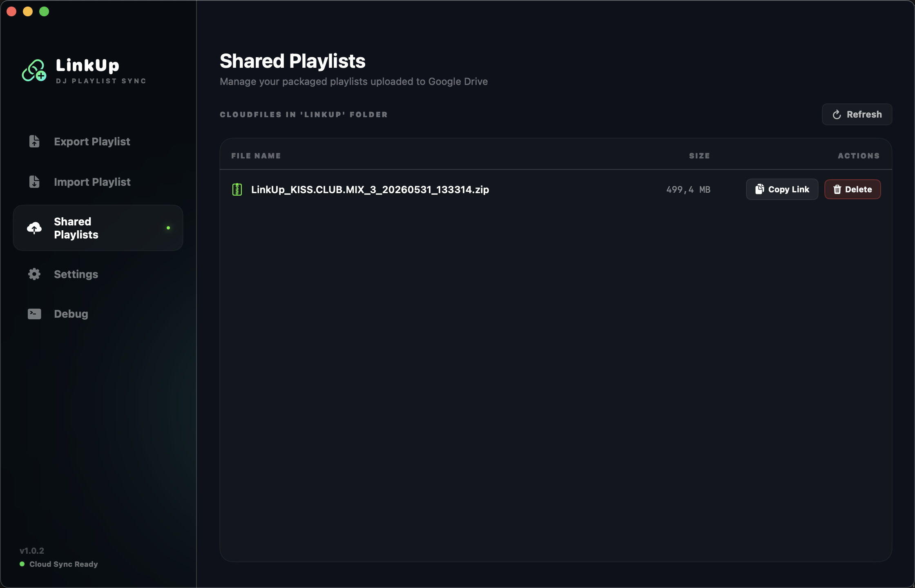The height and width of the screenshot is (588, 915).
Task: Delete the KISS.CLUB.MIX zip file
Action: 853,189
